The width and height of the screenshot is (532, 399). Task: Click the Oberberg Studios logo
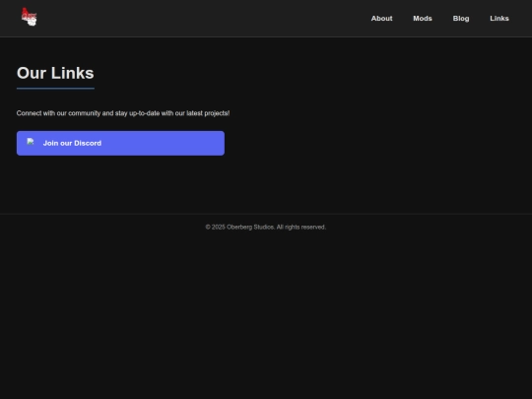pos(29,17)
